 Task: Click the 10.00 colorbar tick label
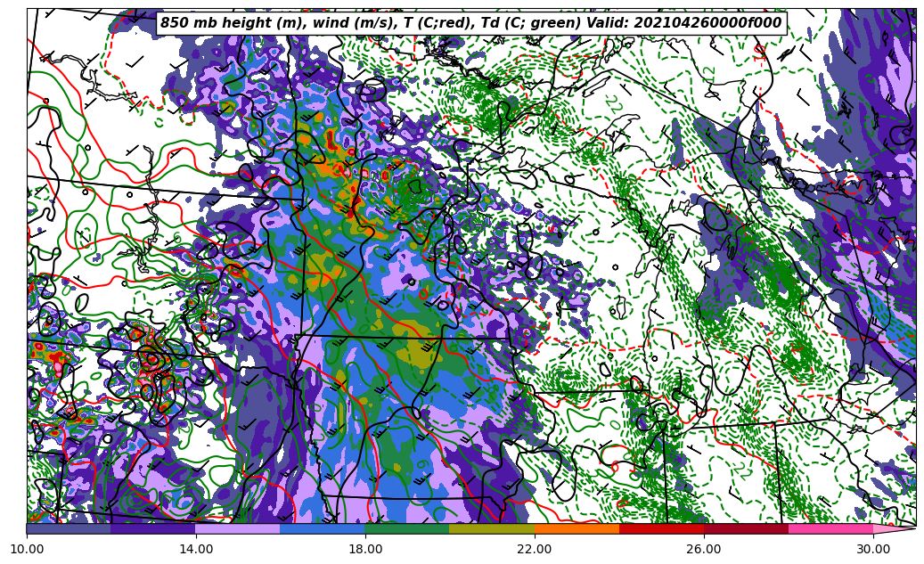click(27, 549)
